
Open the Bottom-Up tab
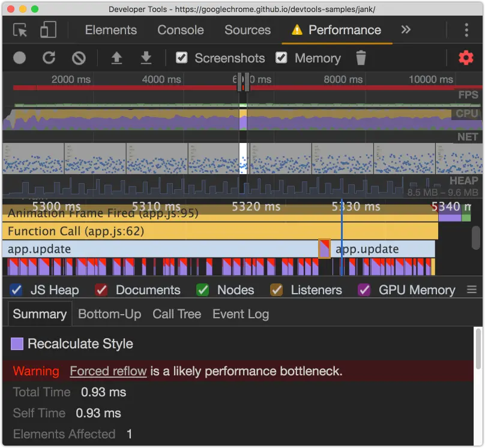coord(110,314)
